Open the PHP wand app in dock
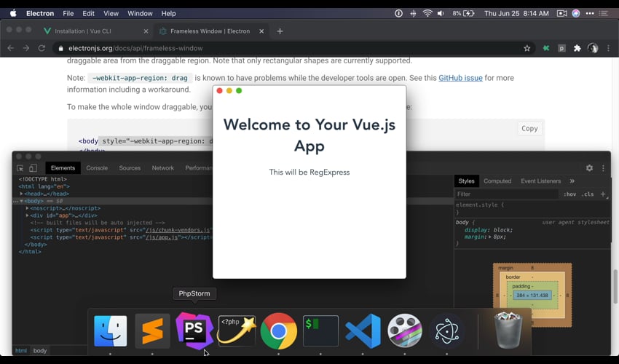The image size is (619, 364). click(237, 331)
